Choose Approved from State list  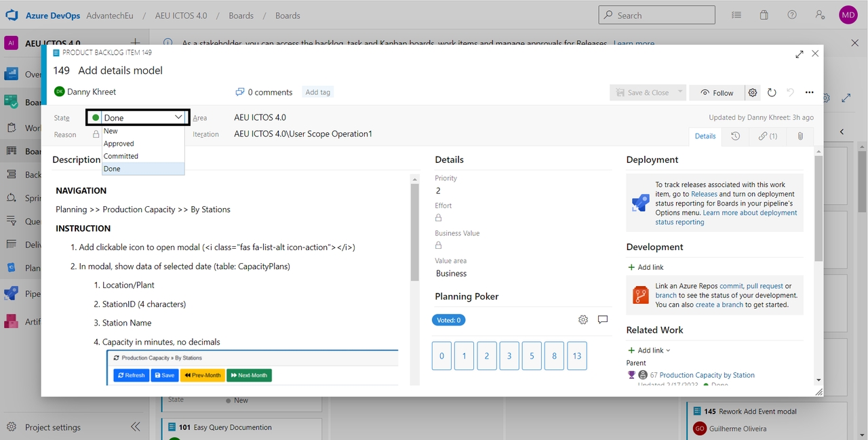click(x=119, y=144)
